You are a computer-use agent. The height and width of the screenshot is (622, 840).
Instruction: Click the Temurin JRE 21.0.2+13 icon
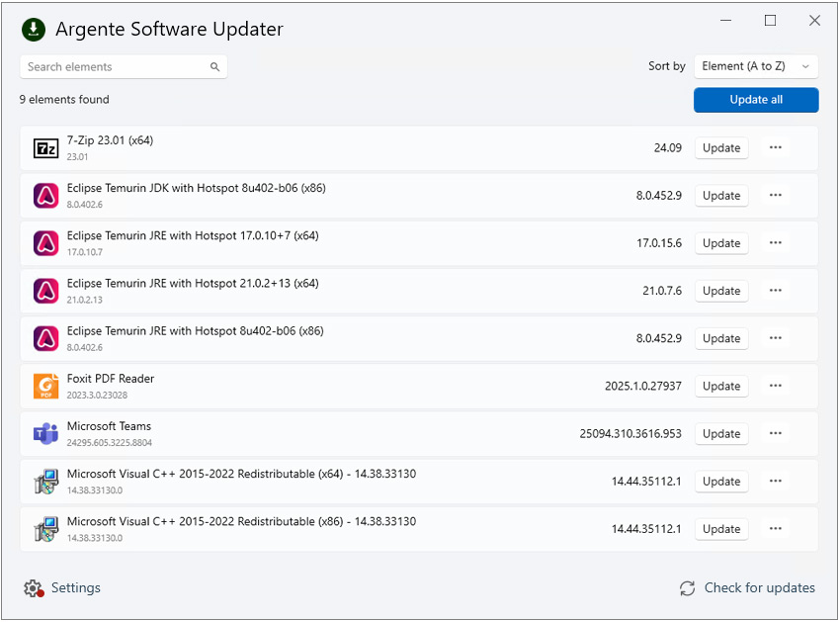pos(46,291)
